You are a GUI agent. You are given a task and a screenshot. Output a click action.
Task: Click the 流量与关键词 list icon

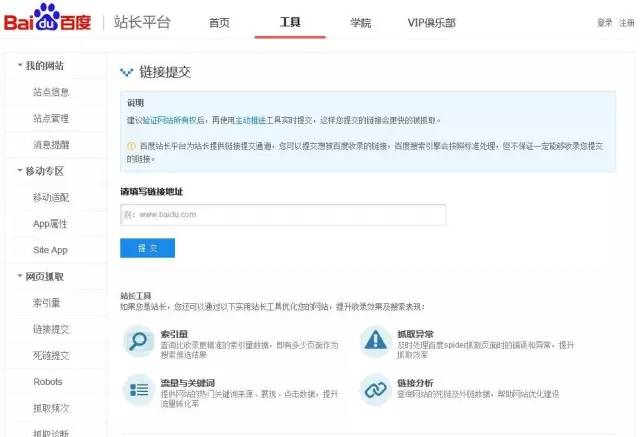tap(138, 390)
